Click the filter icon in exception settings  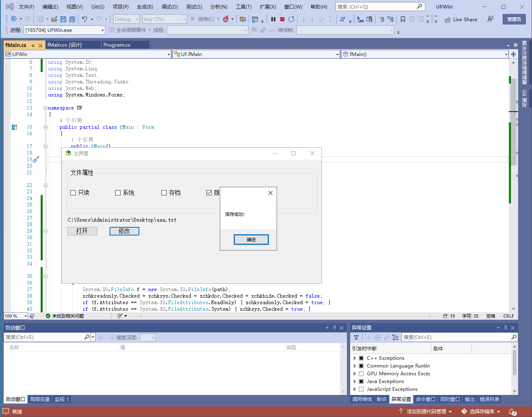point(356,337)
